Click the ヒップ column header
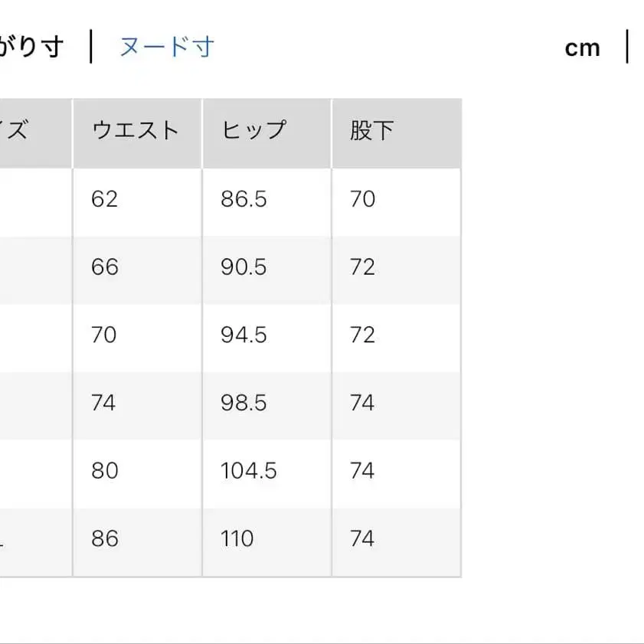Image resolution: width=644 pixels, height=644 pixels. [253, 130]
